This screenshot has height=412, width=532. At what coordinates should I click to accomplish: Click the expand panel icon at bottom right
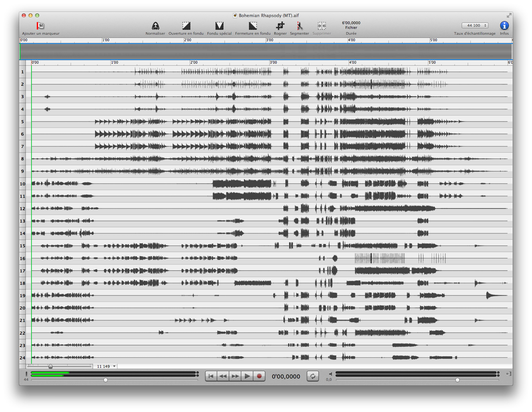[509, 374]
